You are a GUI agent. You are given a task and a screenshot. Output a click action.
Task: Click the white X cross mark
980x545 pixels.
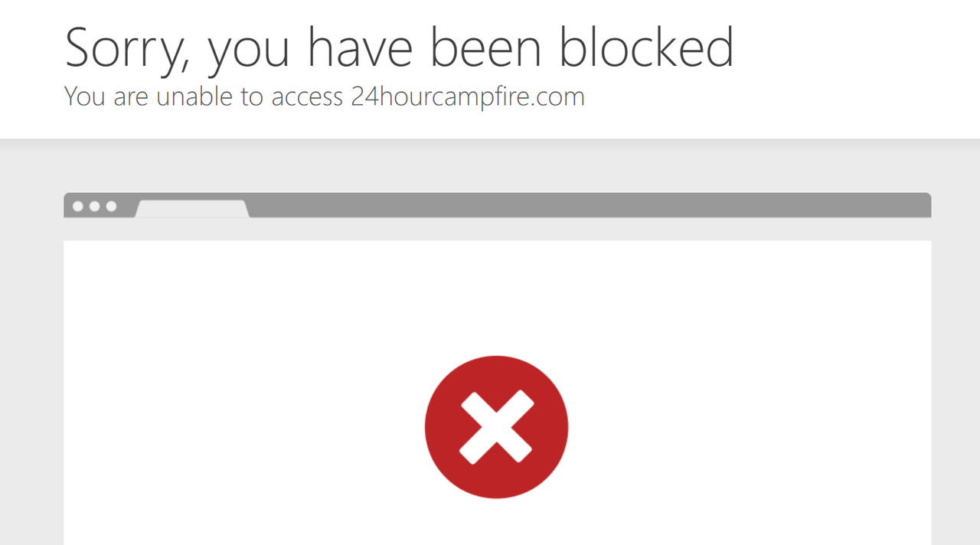496,427
